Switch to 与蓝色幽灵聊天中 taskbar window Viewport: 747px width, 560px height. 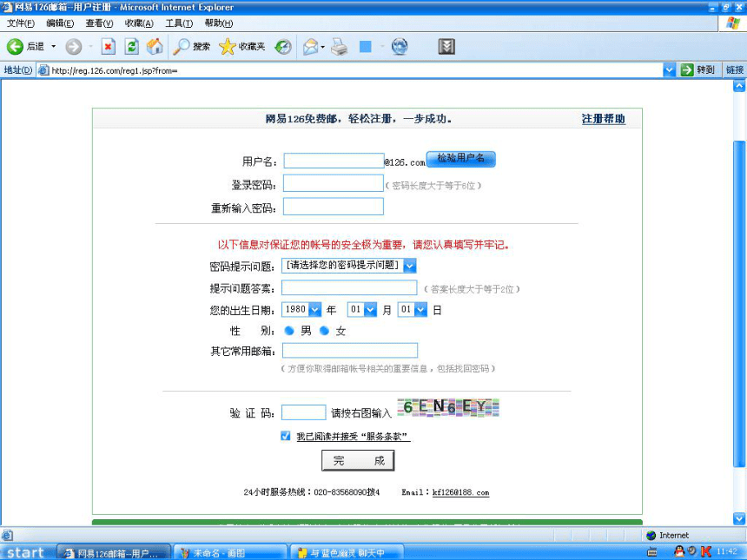point(347,553)
